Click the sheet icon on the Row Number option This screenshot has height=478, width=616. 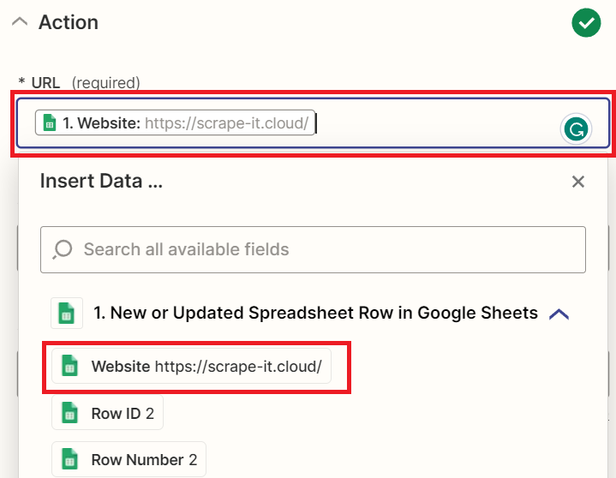pos(70,460)
